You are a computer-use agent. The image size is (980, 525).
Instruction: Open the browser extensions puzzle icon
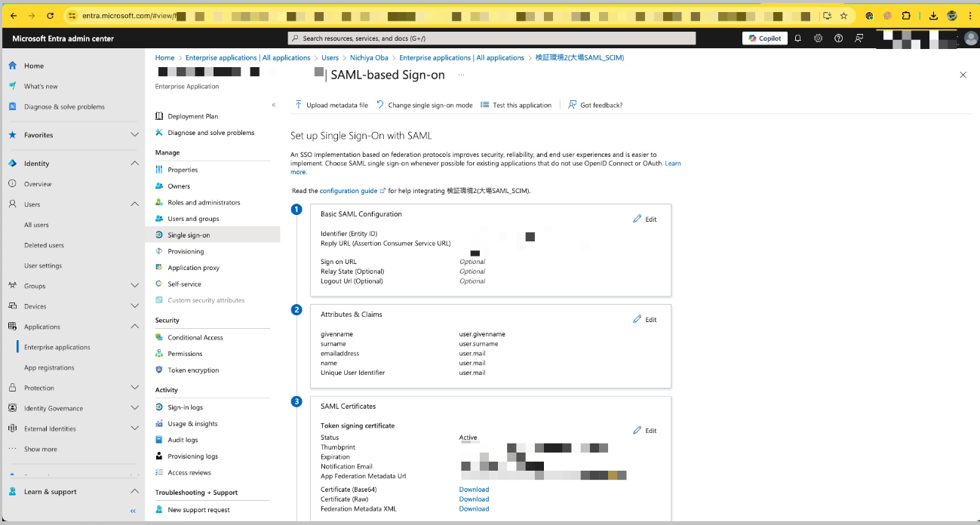[x=906, y=15]
